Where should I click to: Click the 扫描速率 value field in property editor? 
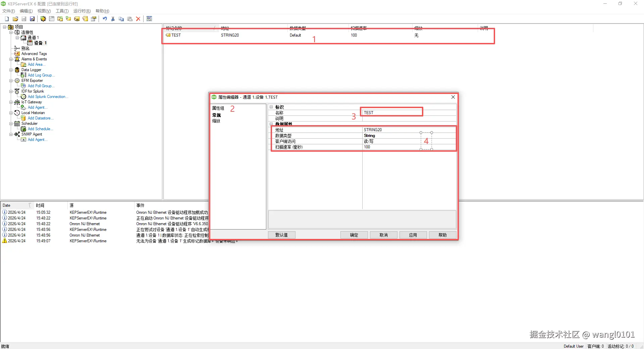point(409,147)
